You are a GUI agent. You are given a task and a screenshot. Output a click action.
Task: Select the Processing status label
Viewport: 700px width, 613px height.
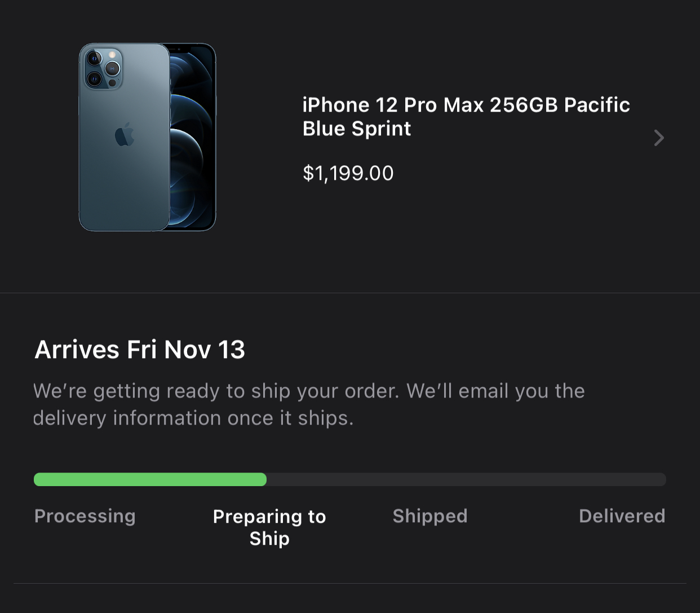[x=85, y=516]
